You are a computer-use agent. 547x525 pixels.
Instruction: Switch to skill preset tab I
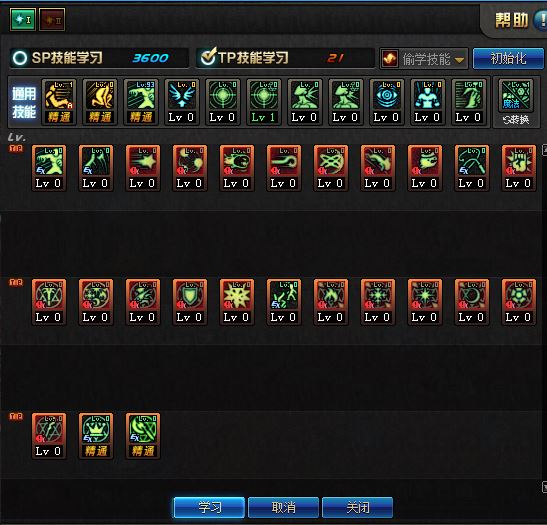(23, 20)
